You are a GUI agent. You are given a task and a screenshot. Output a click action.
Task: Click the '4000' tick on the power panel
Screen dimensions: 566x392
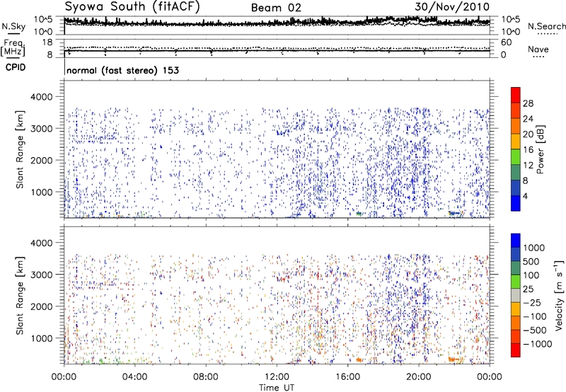point(41,97)
